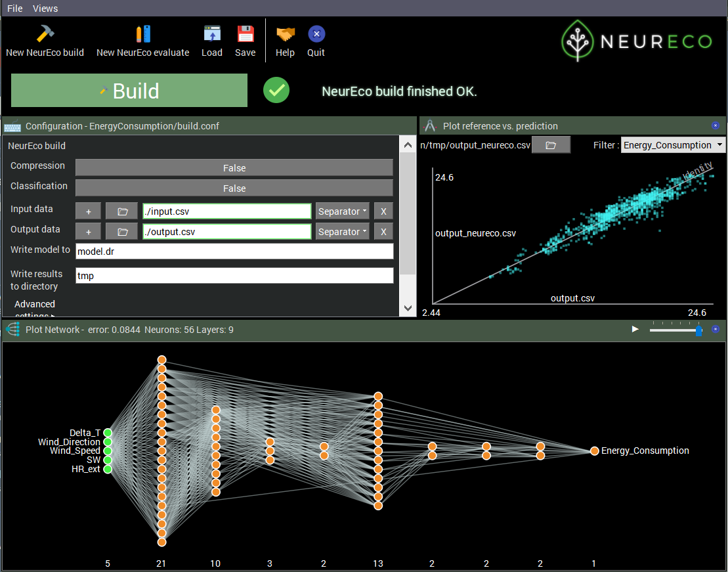Close the Plot reference vs. prediction panel
This screenshot has height=572, width=728.
coord(716,125)
